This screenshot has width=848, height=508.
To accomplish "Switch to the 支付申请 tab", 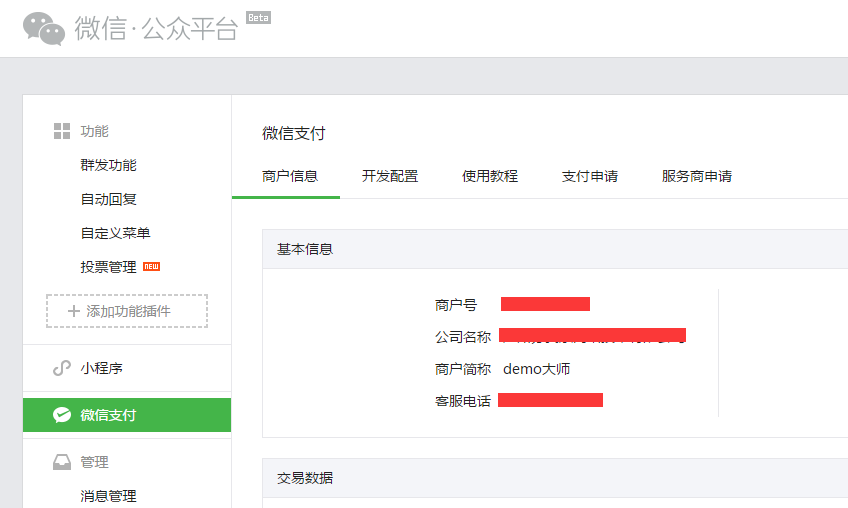I will click(x=590, y=176).
